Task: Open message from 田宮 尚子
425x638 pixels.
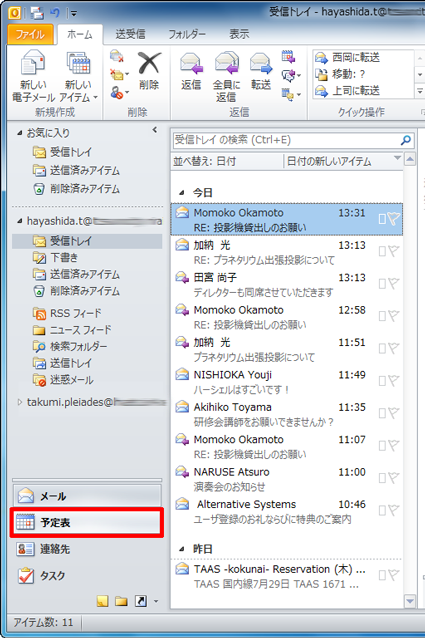Action: click(287, 285)
